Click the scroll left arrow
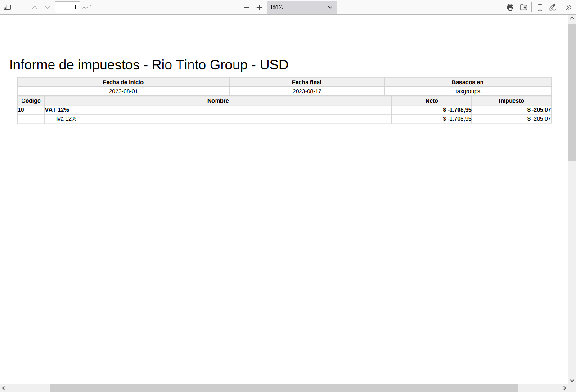Viewport: 576px width, 392px height. pyautogui.click(x=4, y=388)
